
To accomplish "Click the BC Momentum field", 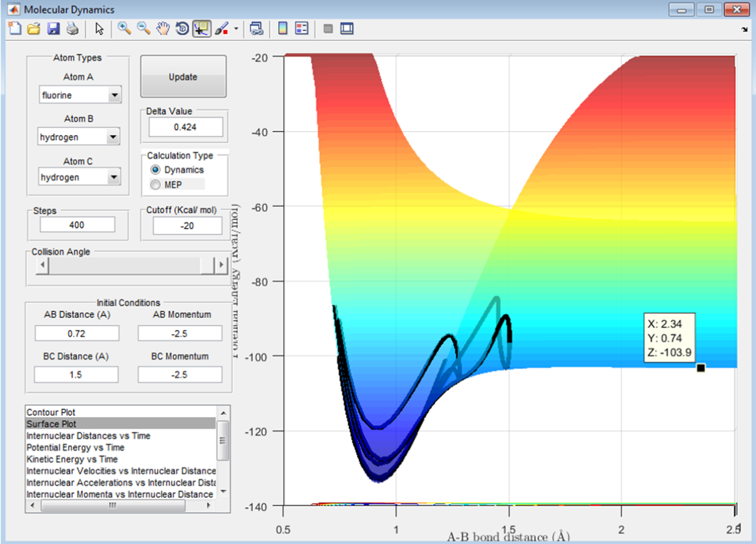I will 180,375.
